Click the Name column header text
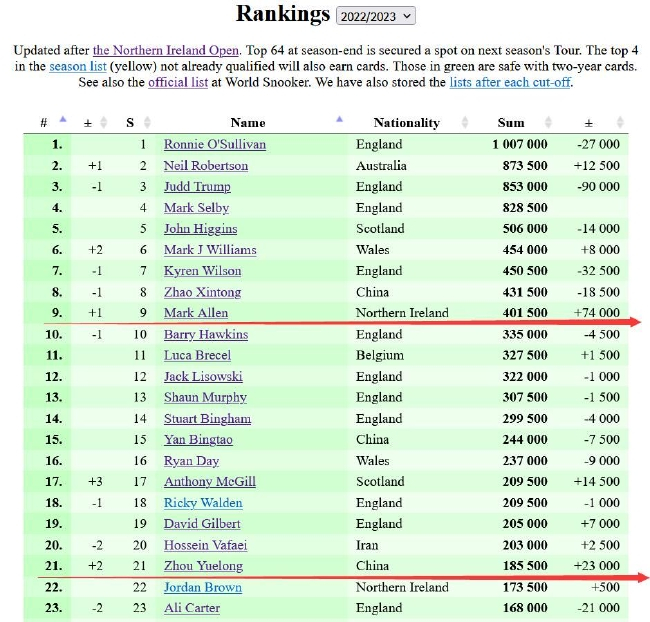 point(247,122)
